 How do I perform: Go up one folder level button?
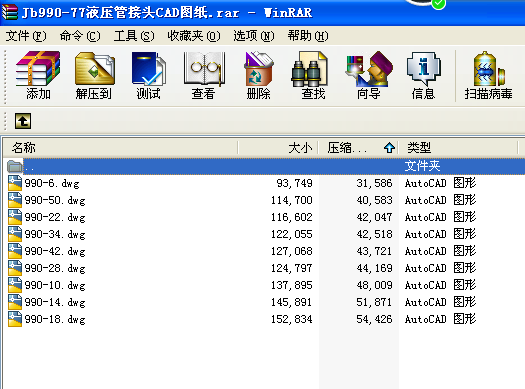(23, 121)
